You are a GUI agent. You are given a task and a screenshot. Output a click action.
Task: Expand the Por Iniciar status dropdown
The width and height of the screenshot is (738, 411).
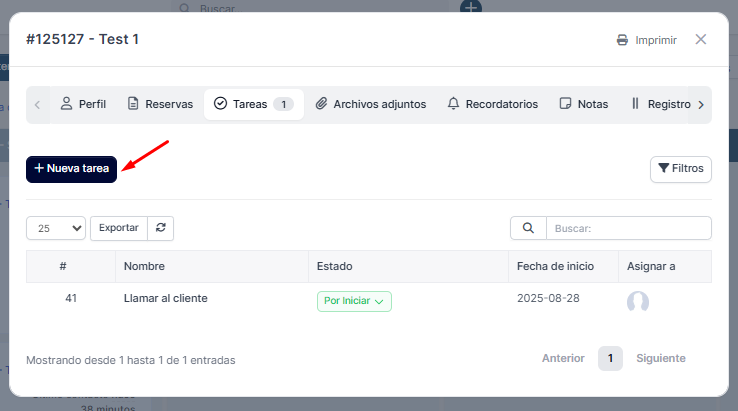[354, 301]
